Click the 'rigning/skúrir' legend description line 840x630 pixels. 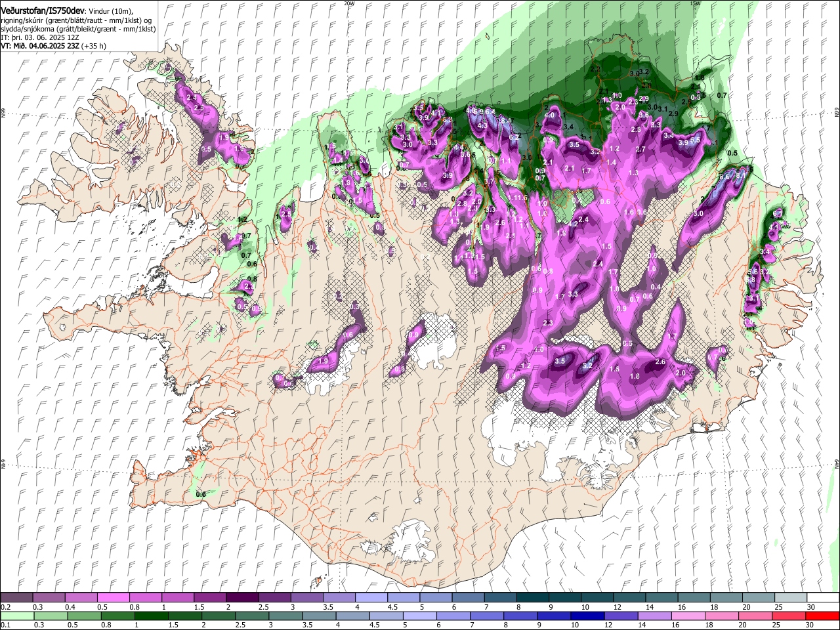click(76, 20)
